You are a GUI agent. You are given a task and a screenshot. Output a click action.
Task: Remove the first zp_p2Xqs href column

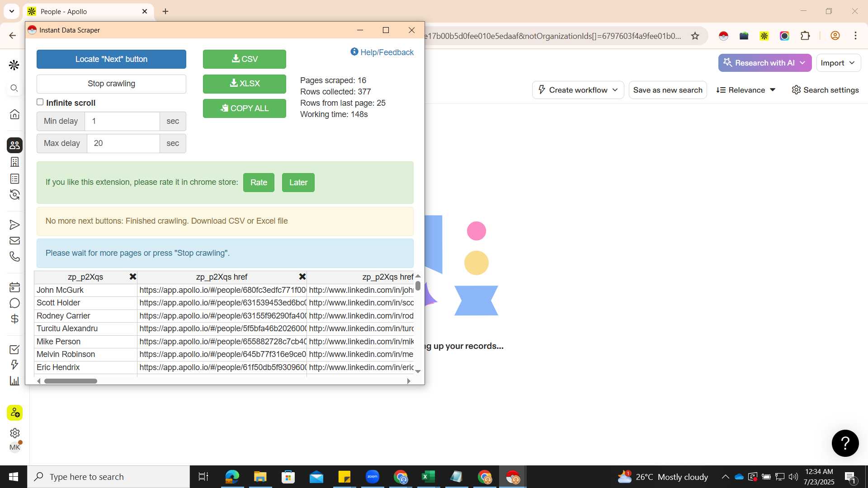coord(302,277)
